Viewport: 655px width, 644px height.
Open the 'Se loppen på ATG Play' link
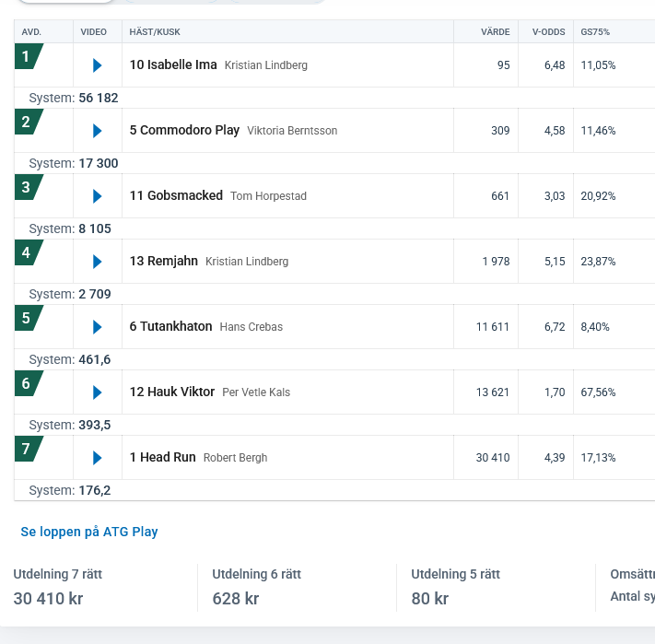pos(89,532)
